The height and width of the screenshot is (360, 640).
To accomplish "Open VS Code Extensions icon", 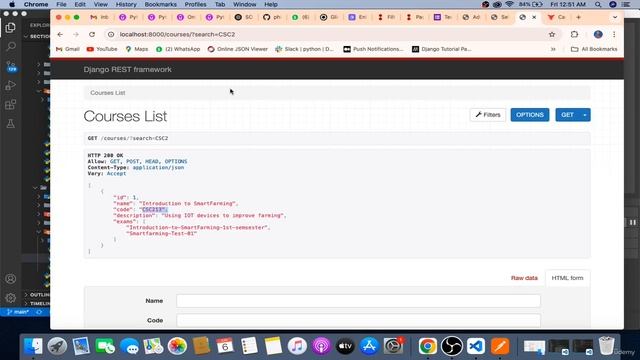I will click(11, 104).
